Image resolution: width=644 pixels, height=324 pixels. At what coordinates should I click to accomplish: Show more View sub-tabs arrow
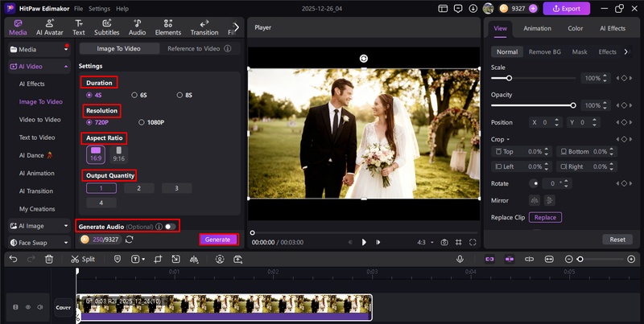[x=626, y=51]
